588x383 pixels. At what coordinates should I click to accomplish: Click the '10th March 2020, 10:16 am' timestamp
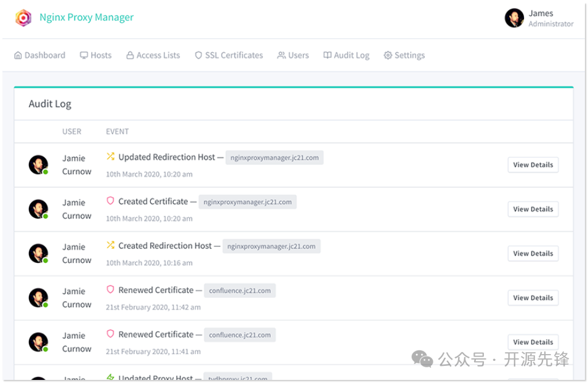pyautogui.click(x=149, y=263)
